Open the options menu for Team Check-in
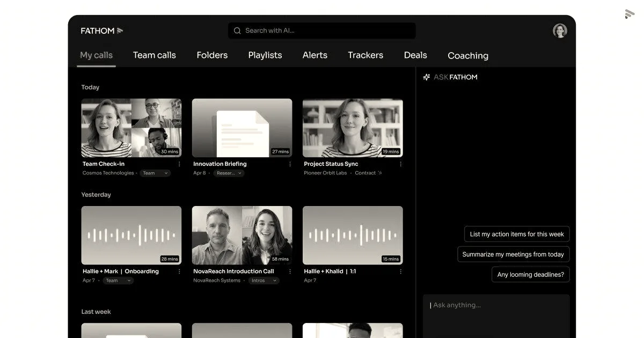 179,164
